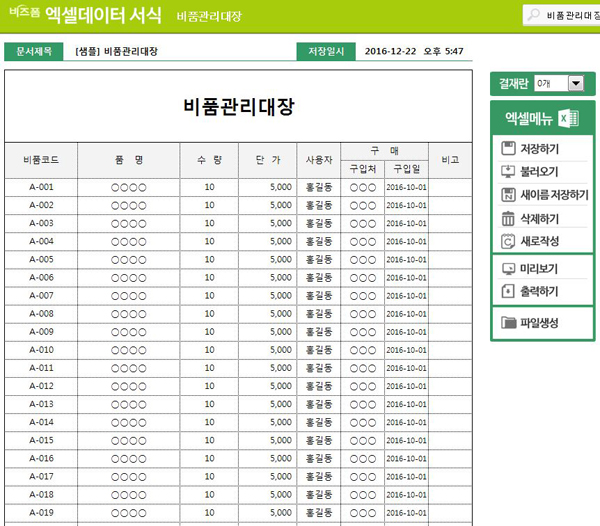
Task: Click the 비고 column header
Action: (450, 160)
